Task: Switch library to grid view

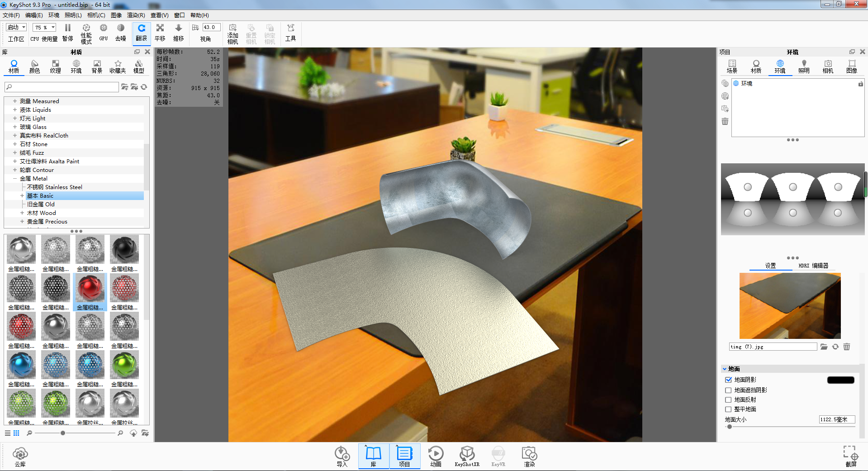Action: pos(16,433)
